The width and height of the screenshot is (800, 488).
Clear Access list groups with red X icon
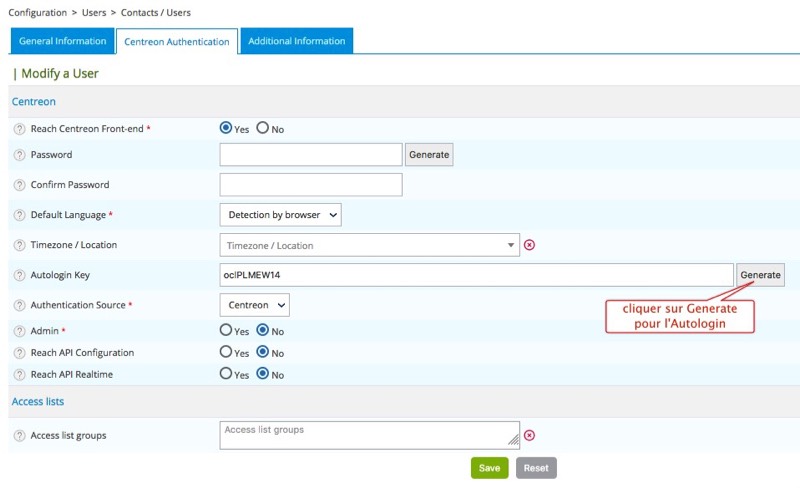[x=530, y=435]
